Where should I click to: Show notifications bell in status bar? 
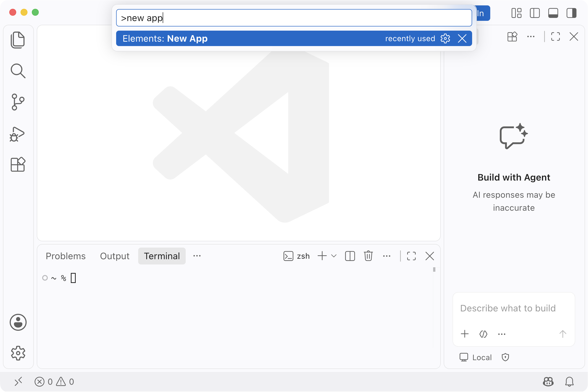(x=569, y=381)
